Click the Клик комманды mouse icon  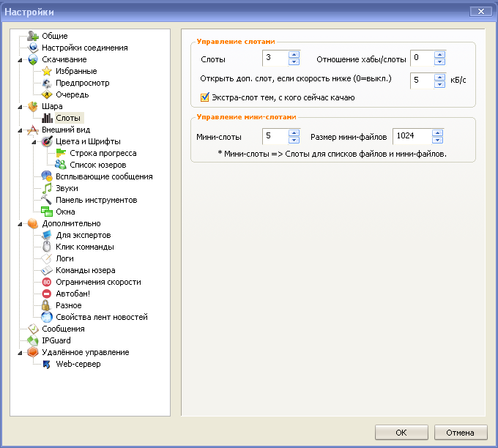pyautogui.click(x=47, y=247)
